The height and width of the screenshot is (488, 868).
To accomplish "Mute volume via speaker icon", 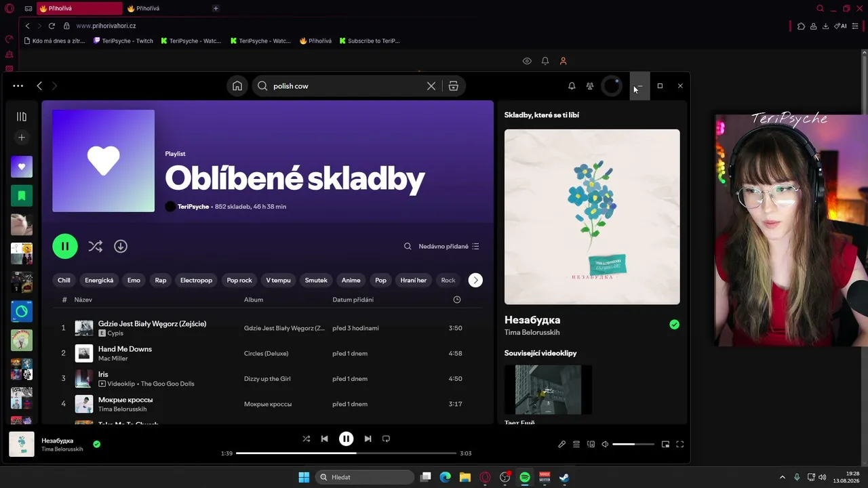I will pyautogui.click(x=605, y=445).
